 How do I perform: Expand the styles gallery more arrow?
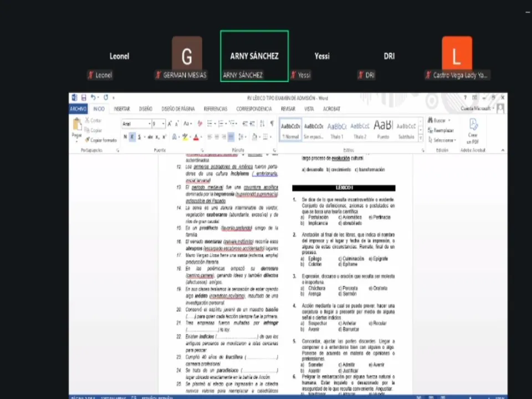point(421,139)
